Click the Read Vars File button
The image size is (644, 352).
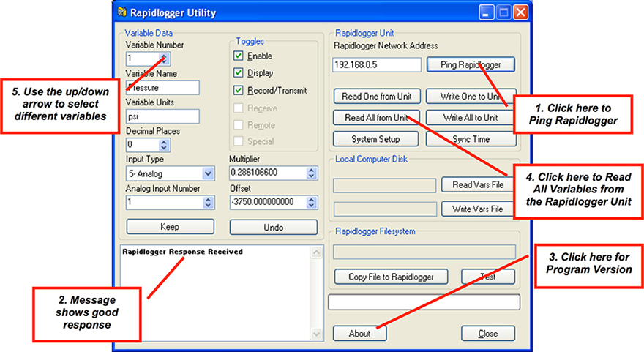[x=478, y=185]
